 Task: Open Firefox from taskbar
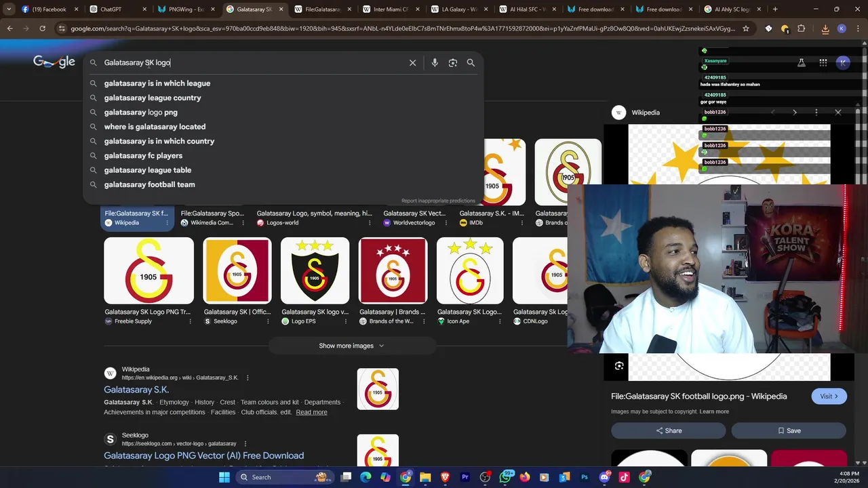[x=525, y=477]
